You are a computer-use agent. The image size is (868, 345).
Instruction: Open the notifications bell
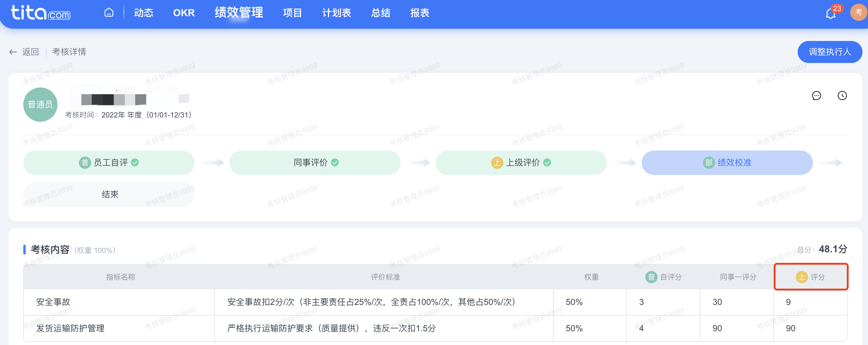[830, 14]
